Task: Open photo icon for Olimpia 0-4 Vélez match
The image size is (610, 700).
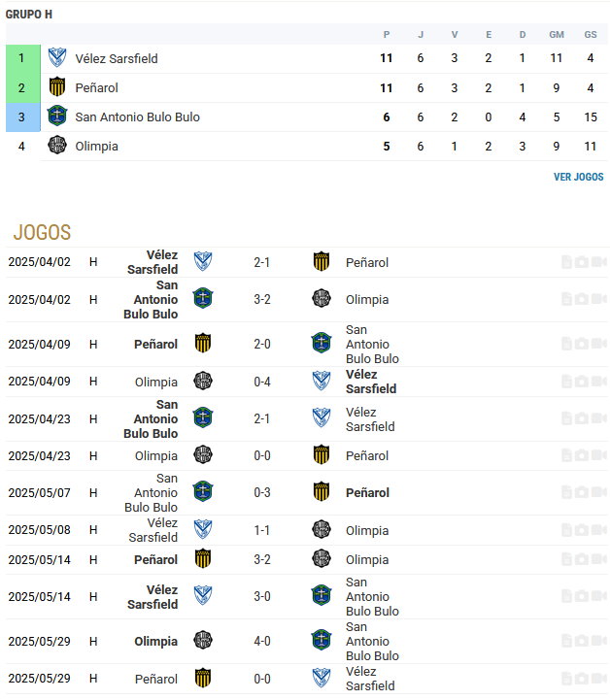Action: coord(581,382)
